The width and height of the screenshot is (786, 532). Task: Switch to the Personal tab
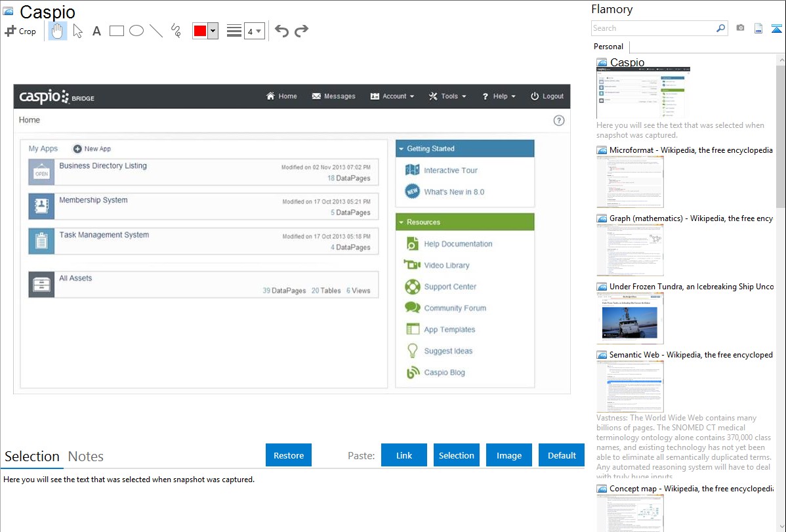click(609, 47)
